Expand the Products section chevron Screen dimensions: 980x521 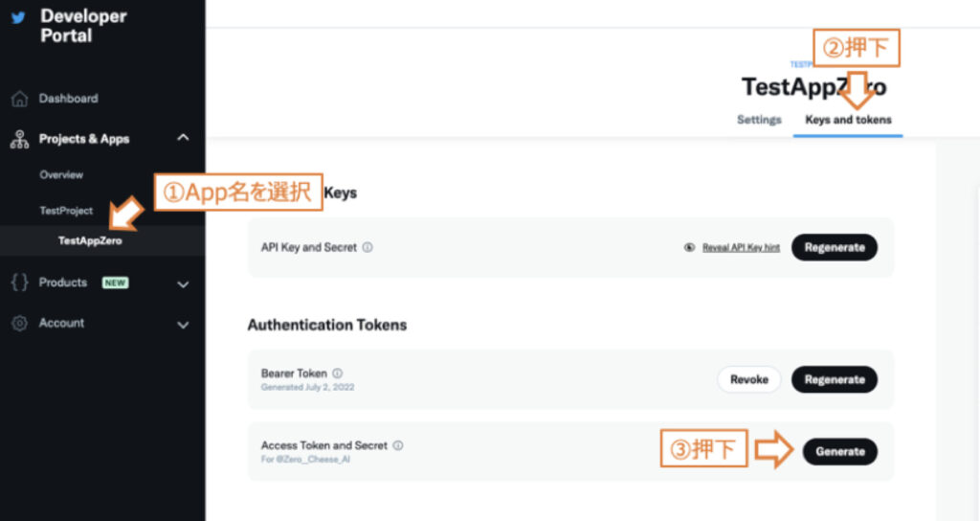(x=183, y=284)
